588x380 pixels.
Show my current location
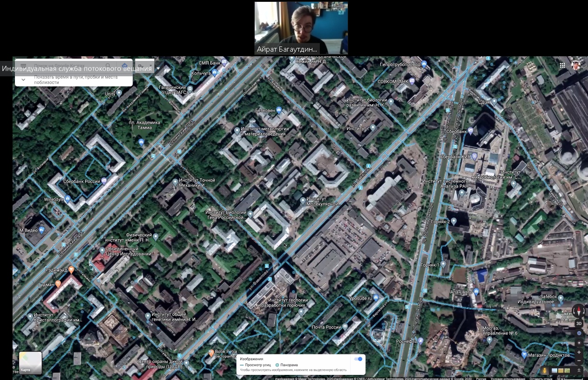pyautogui.click(x=579, y=343)
